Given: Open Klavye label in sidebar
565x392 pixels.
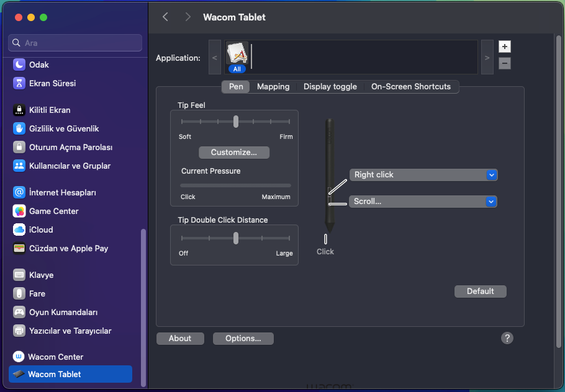Looking at the screenshot, I should 41,275.
